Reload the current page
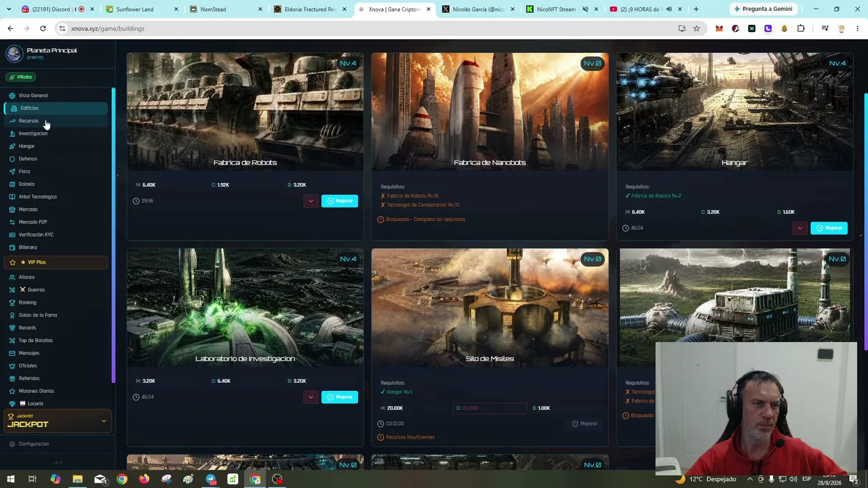Screen dimensions: 868x488 [x=43, y=28]
